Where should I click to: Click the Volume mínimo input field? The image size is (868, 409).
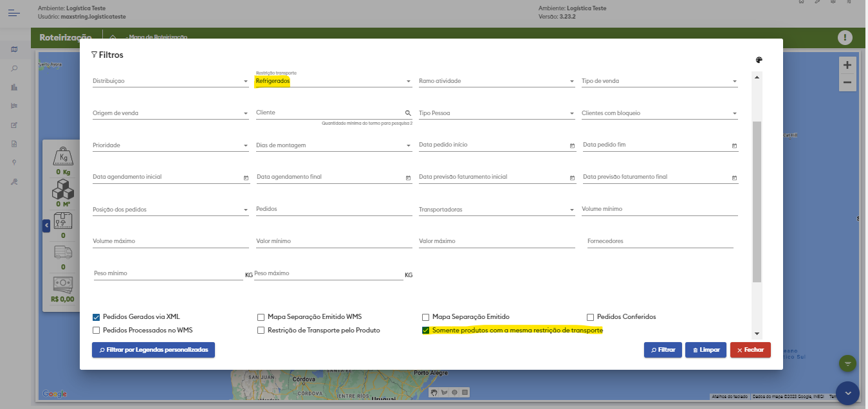pos(659,210)
